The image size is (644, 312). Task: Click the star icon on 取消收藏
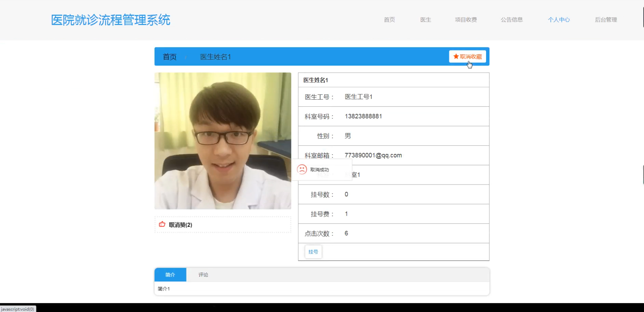[x=456, y=56]
